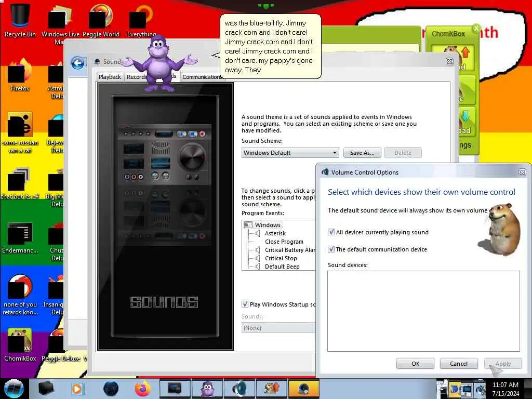Select the 'Windows' program events root
This screenshot has height=399, width=532.
[268, 225]
